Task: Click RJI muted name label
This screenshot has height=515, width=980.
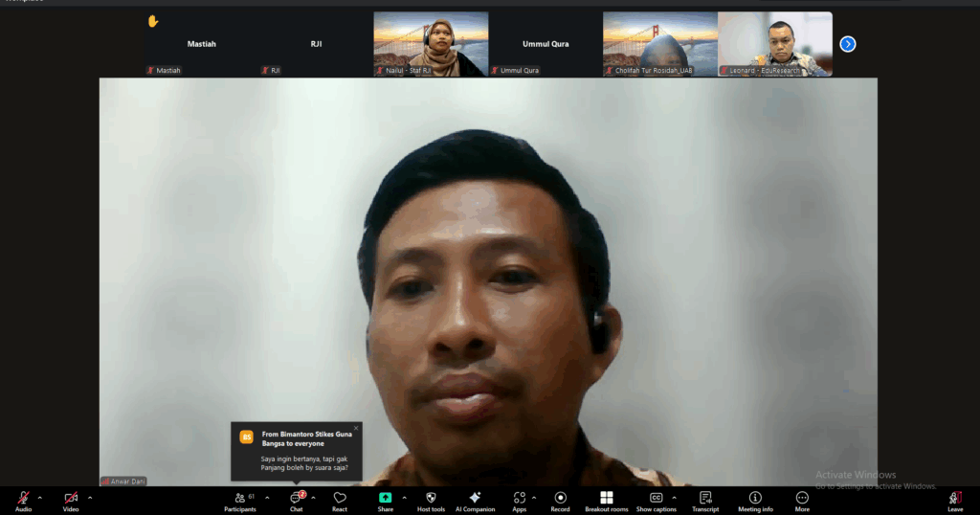Action: (271, 71)
